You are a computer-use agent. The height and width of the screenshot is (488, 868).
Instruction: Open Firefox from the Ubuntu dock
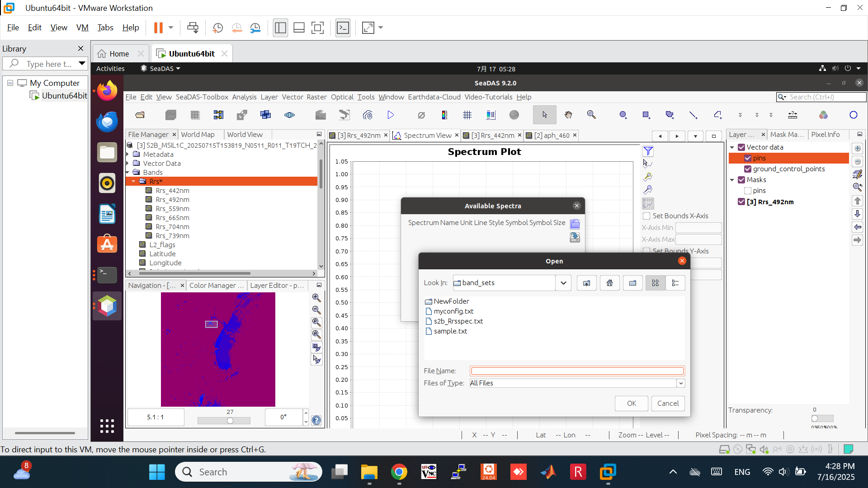tap(107, 91)
